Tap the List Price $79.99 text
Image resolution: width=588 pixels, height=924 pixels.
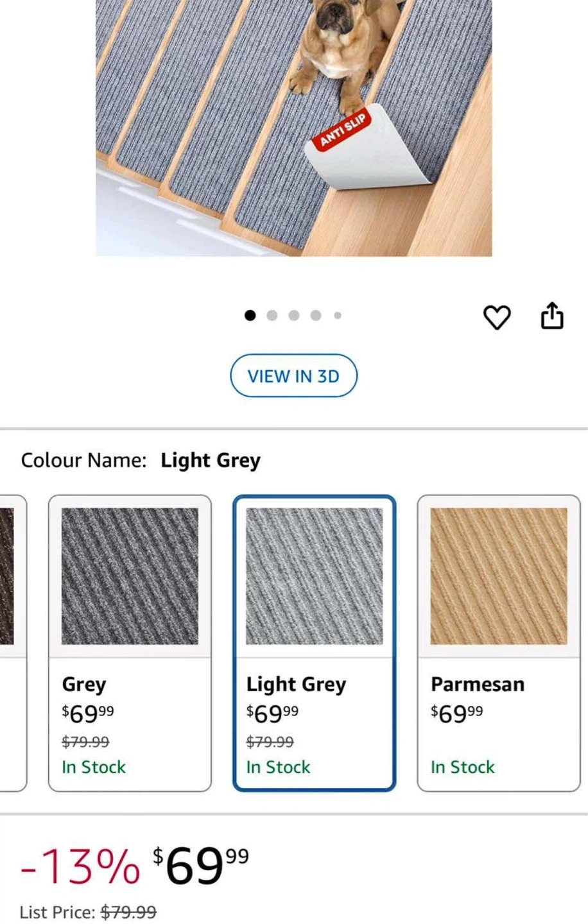pos(88,912)
